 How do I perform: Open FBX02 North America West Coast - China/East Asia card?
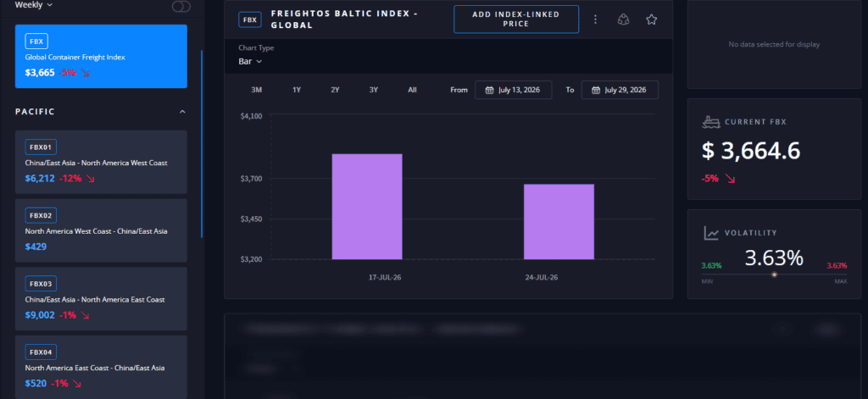click(x=101, y=230)
